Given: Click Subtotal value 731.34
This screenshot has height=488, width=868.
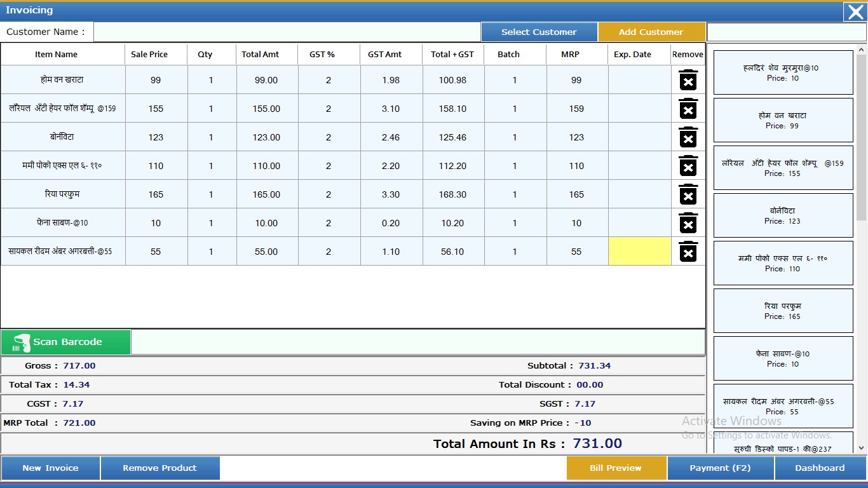Looking at the screenshot, I should (595, 365).
